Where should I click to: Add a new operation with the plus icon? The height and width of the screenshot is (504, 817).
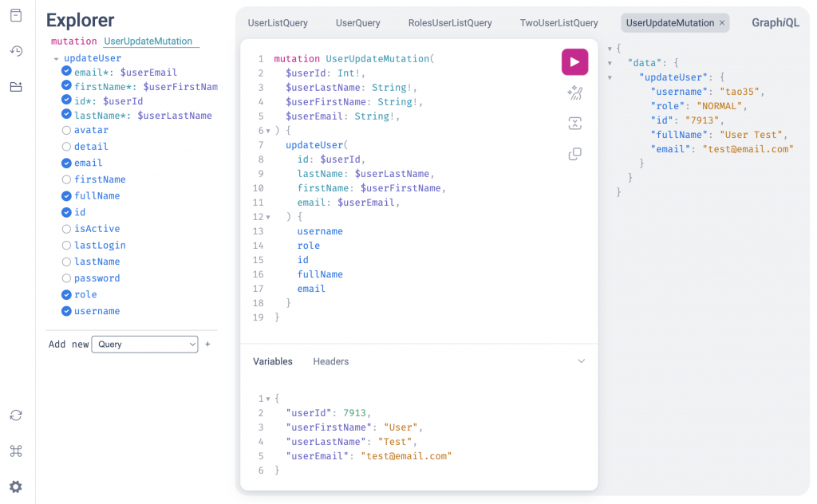(208, 345)
